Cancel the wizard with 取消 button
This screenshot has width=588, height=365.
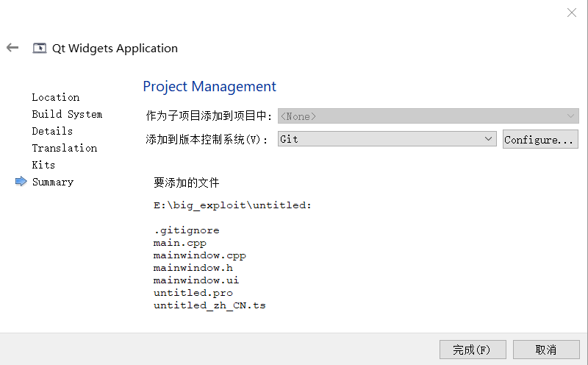(545, 350)
